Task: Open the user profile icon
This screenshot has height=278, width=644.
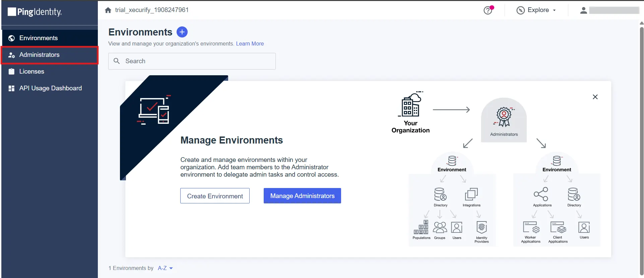Action: pos(583,10)
